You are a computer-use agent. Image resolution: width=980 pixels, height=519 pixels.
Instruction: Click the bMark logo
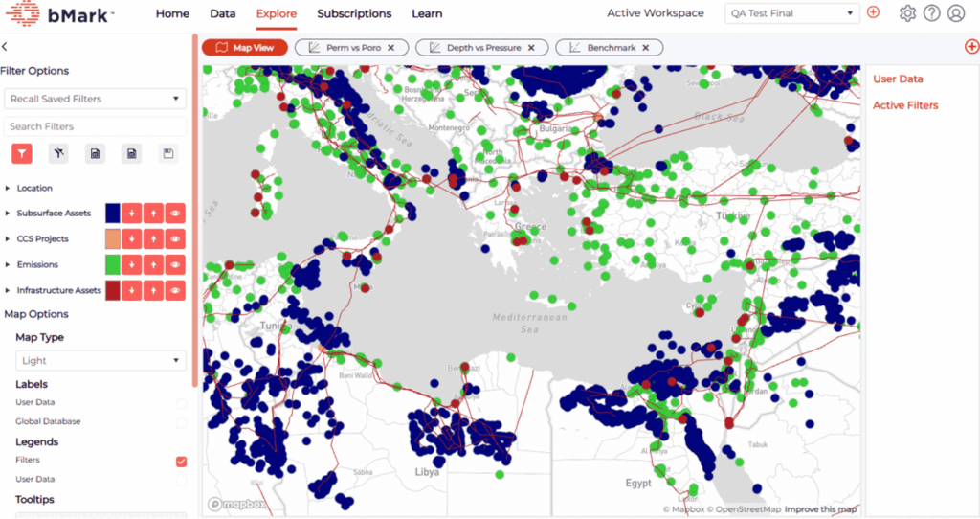click(x=60, y=13)
